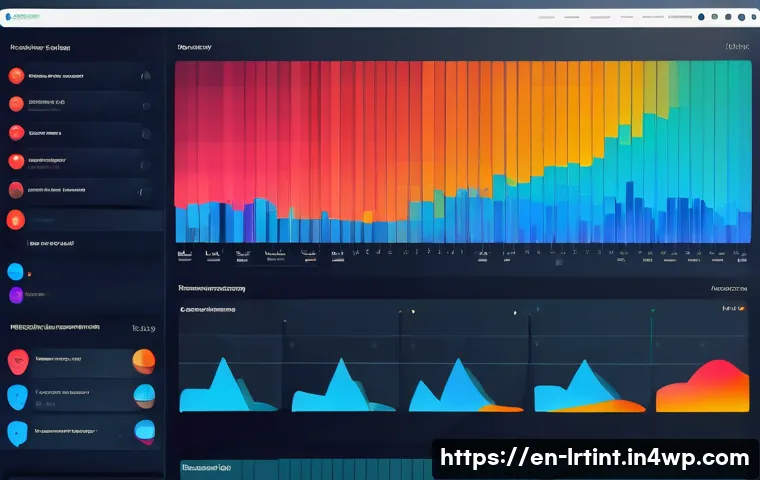This screenshot has height=480, width=760.
Task: Open the dropdown at top-right of area chart panel
Action: click(x=734, y=309)
